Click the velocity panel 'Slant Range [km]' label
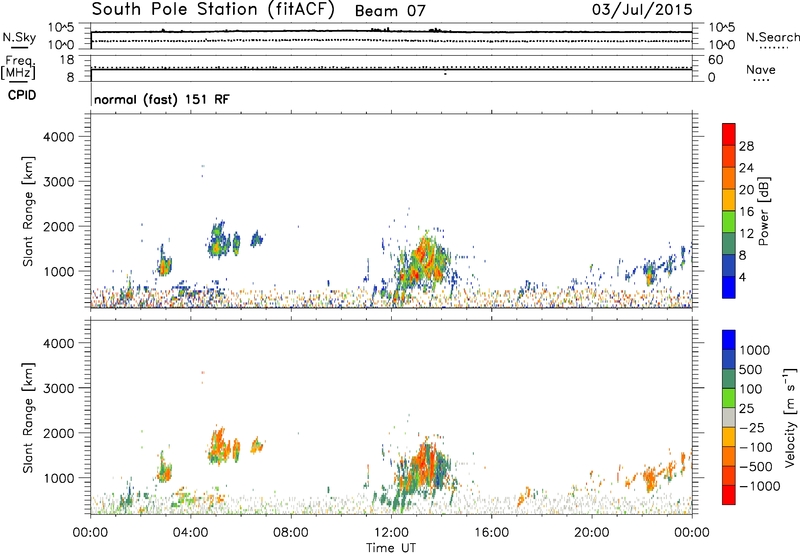800x554 pixels. 28,418
